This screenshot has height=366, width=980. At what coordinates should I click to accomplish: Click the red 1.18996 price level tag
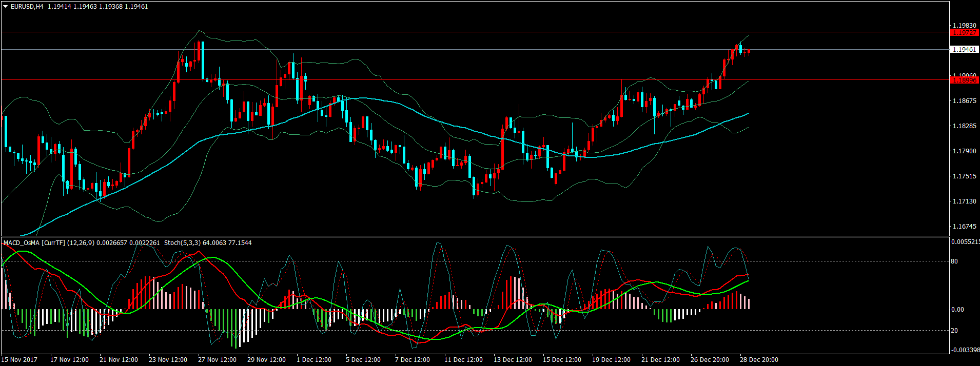(964, 80)
